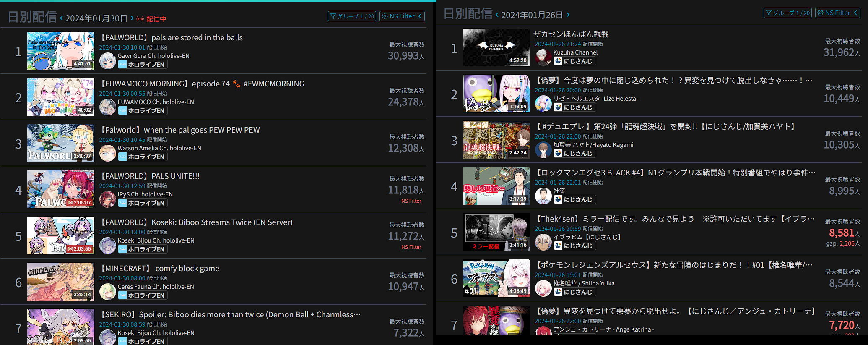This screenshot has width=868, height=345.
Task: Open Kuzuha Channel stream thumbnail
Action: tap(496, 47)
